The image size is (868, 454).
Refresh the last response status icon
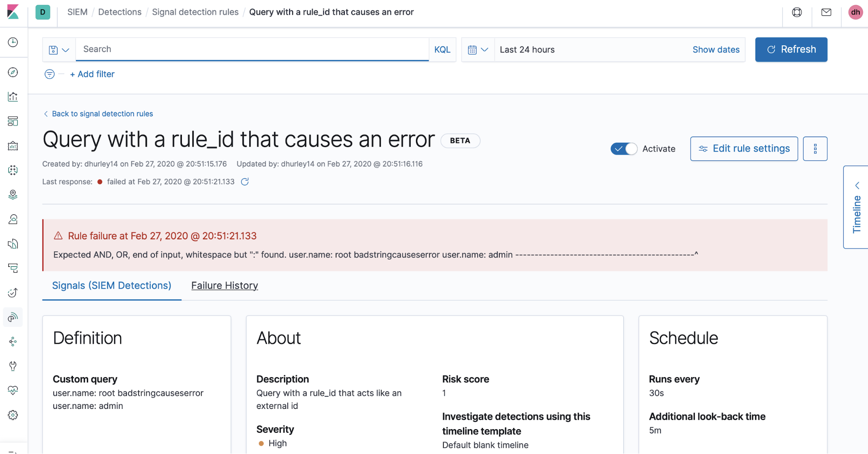pos(245,181)
